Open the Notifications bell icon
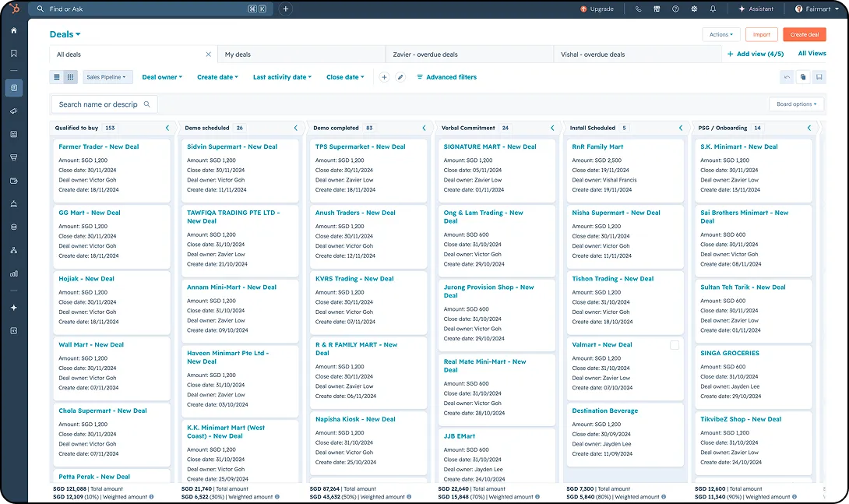 coord(713,9)
